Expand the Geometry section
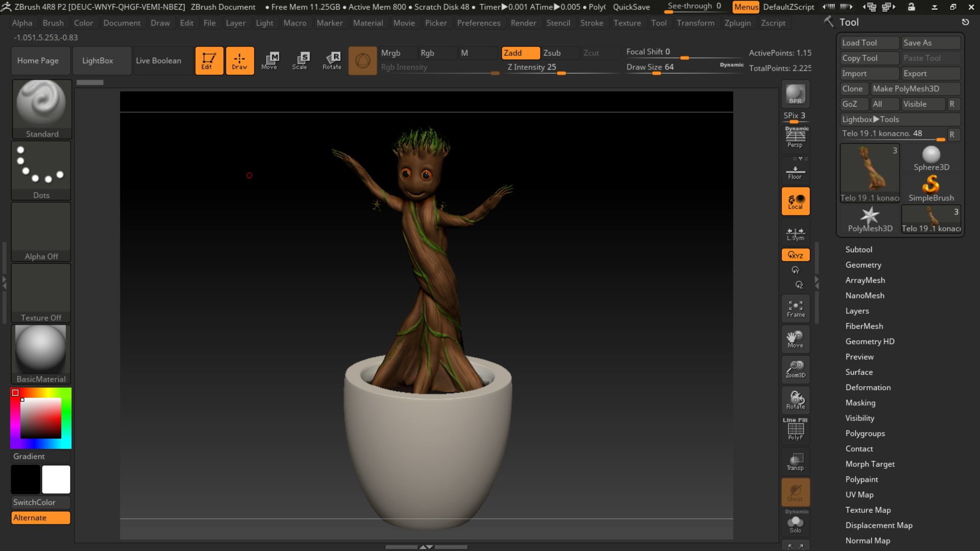 coord(863,265)
